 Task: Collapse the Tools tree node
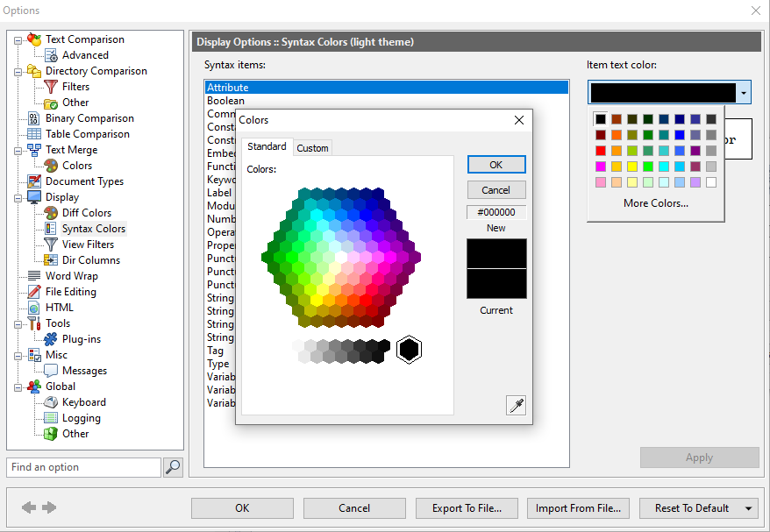[x=18, y=324]
